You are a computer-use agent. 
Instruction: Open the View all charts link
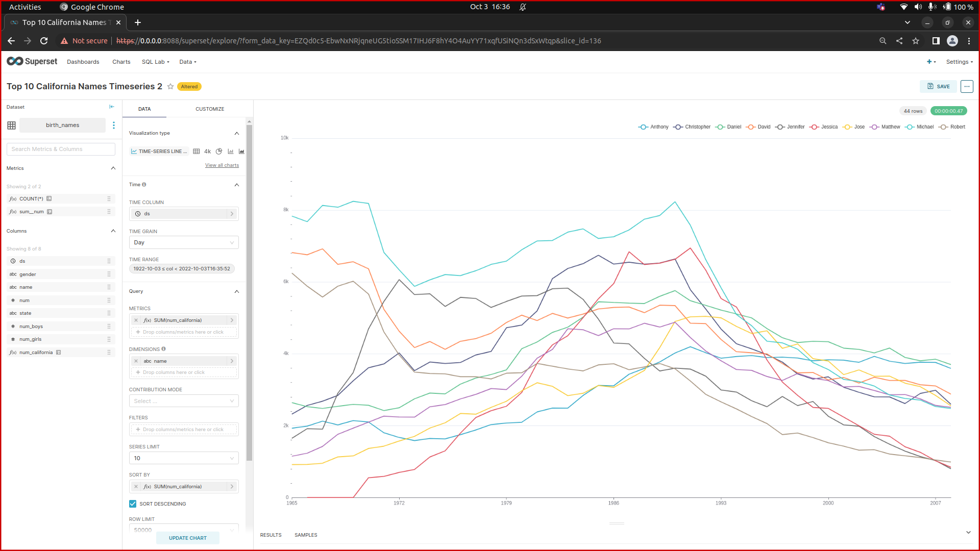tap(222, 165)
